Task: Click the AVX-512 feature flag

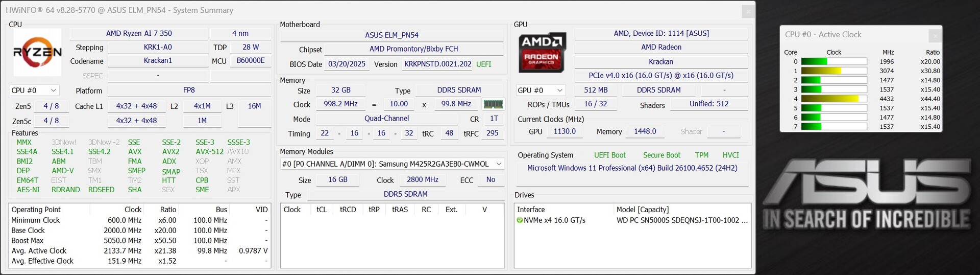Action: [x=209, y=152]
